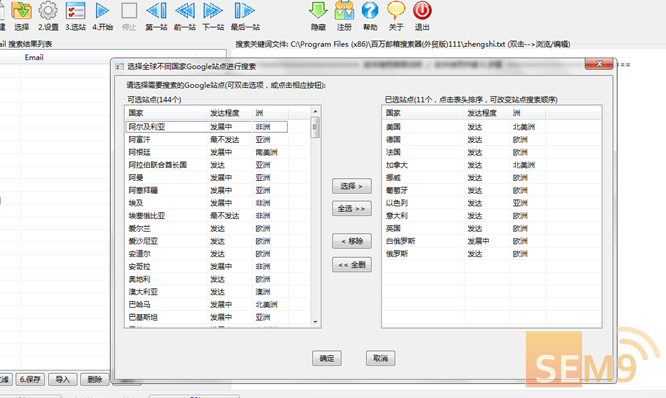
Task: Click 6.保存 button in main window
Action: (30, 379)
